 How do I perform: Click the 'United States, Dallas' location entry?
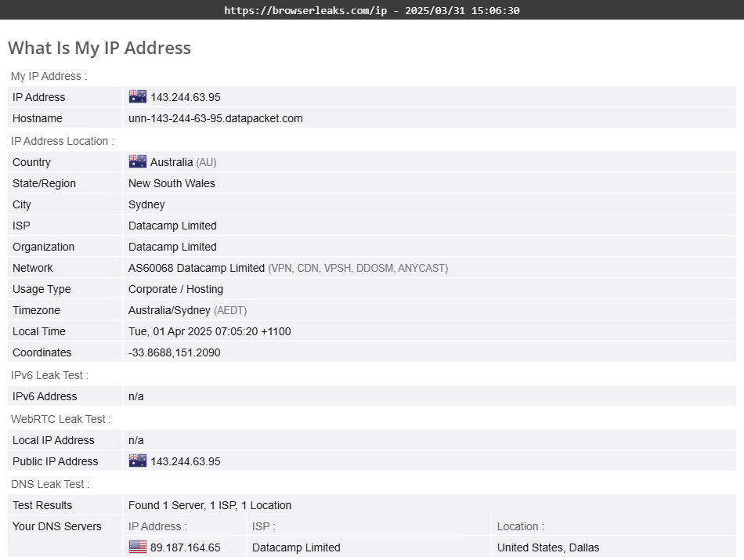pos(548,547)
